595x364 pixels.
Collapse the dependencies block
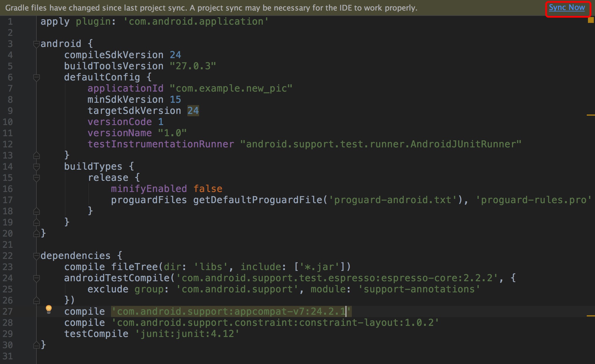tap(36, 256)
